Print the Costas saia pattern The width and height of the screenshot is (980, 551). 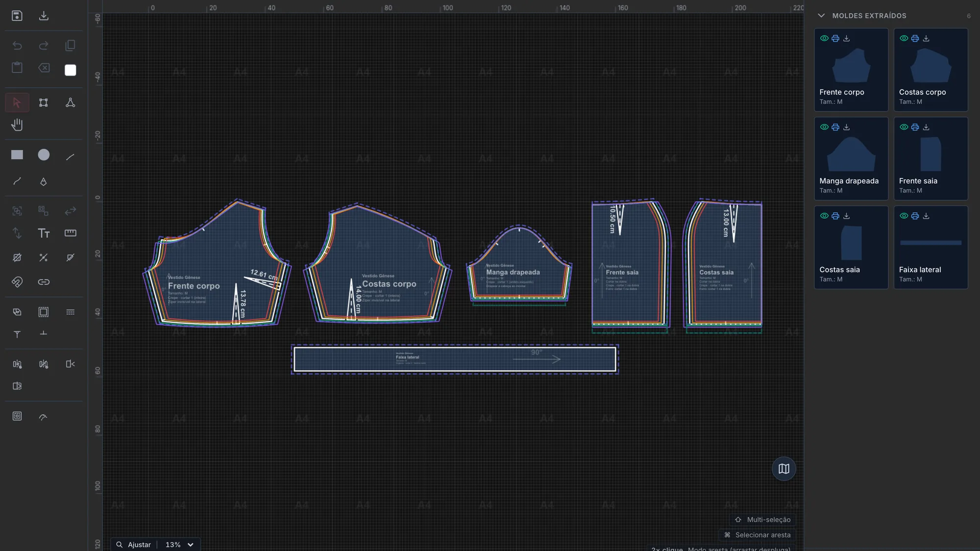coord(835,216)
